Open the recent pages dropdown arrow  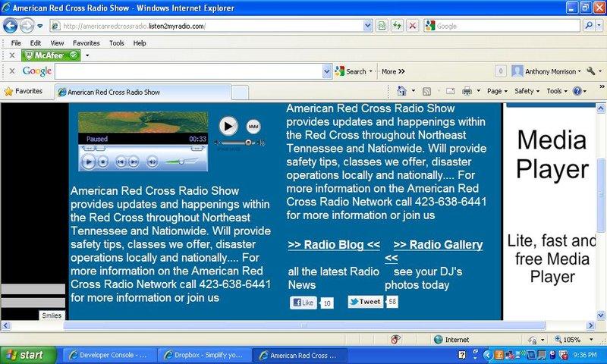pos(40,27)
